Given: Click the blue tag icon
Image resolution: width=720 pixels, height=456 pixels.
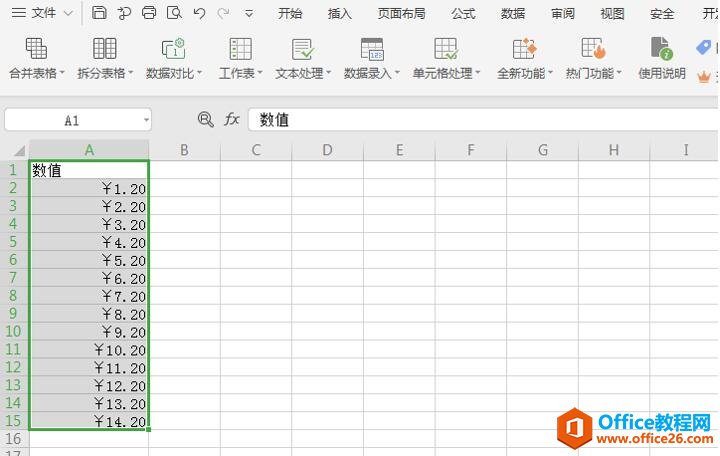Looking at the screenshot, I should [x=703, y=47].
